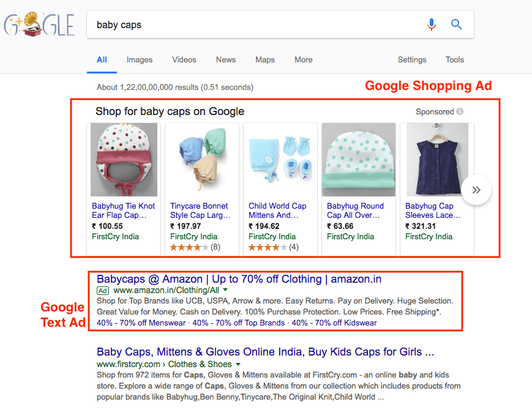This screenshot has height=410, width=532.
Task: Visit the www.firstcry.com Clothes & Shoes breadcrumb
Action: [x=164, y=364]
